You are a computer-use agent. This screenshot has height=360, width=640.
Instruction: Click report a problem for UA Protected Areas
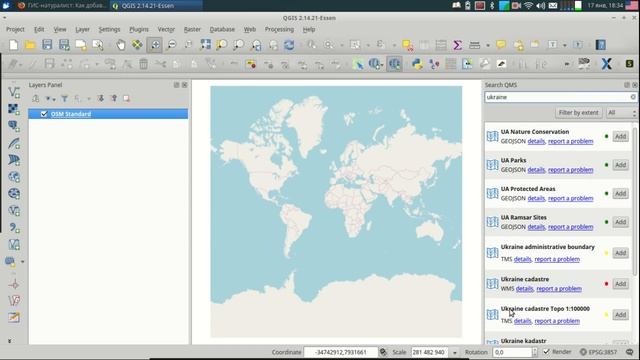click(x=570, y=198)
